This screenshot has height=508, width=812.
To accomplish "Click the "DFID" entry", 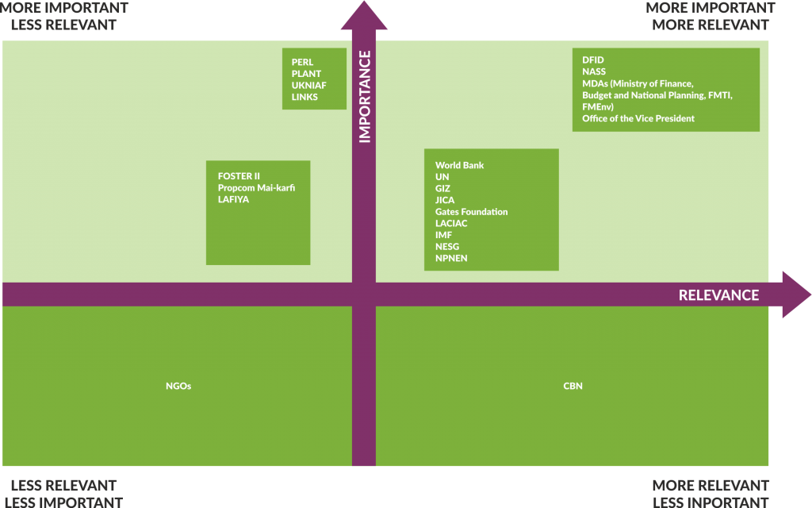I will (x=593, y=60).
